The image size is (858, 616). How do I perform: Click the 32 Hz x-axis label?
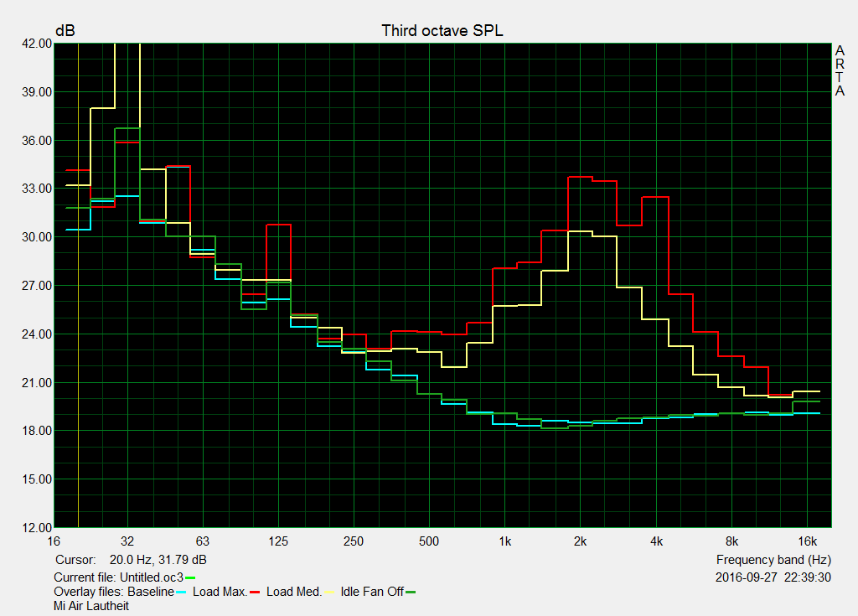(127, 541)
